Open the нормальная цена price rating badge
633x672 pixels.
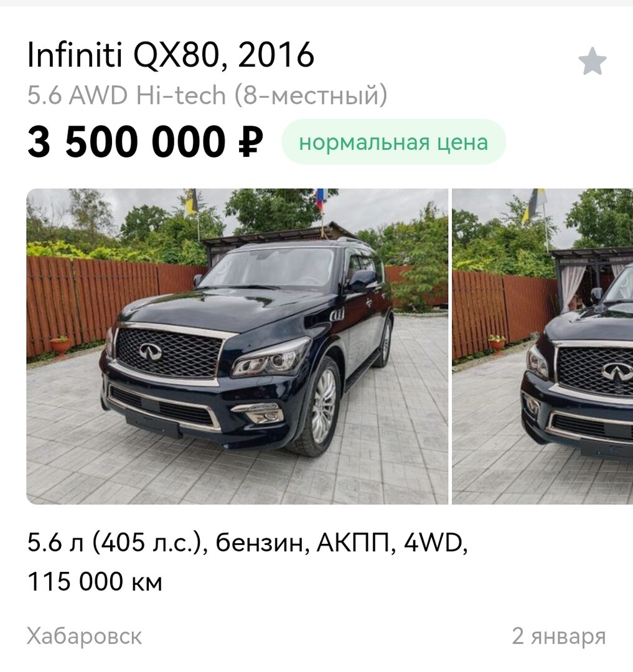pyautogui.click(x=393, y=142)
